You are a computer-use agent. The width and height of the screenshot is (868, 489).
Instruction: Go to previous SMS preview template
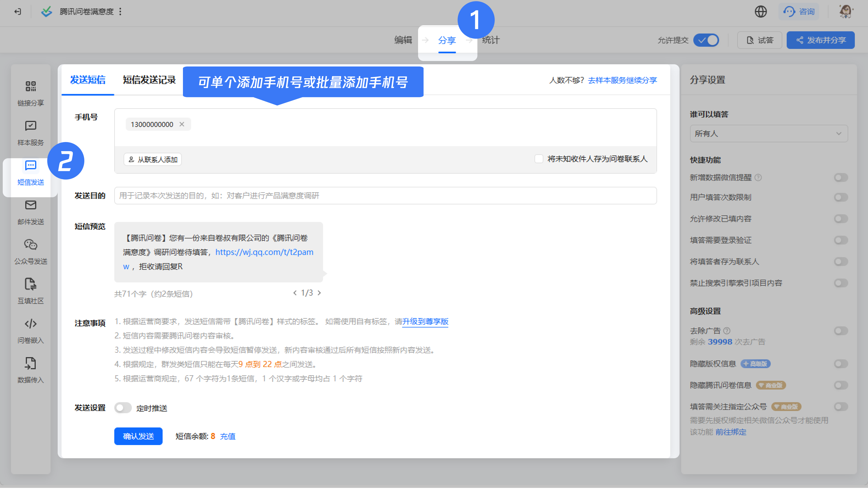[x=295, y=293]
